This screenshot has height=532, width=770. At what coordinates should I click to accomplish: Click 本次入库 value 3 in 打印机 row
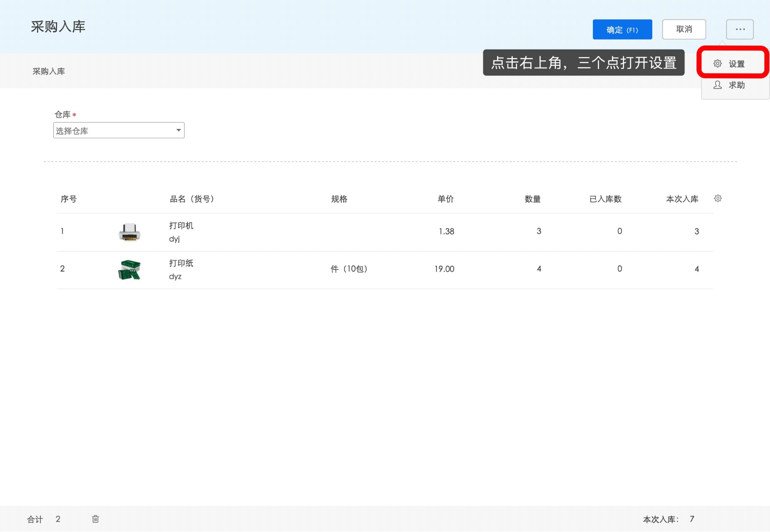(696, 231)
